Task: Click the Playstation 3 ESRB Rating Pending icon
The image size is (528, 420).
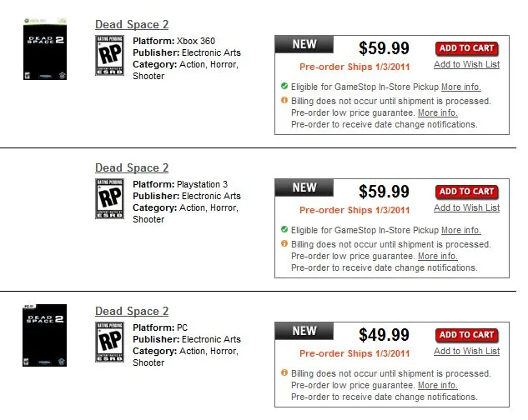Action: click(109, 197)
